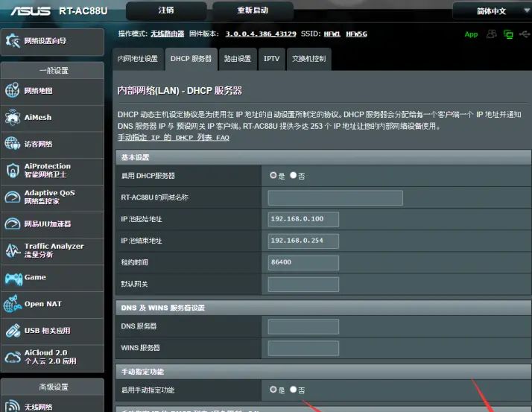Open the Network Map globe icon
Image resolution: width=532 pixels, height=412 pixels.
(13, 90)
